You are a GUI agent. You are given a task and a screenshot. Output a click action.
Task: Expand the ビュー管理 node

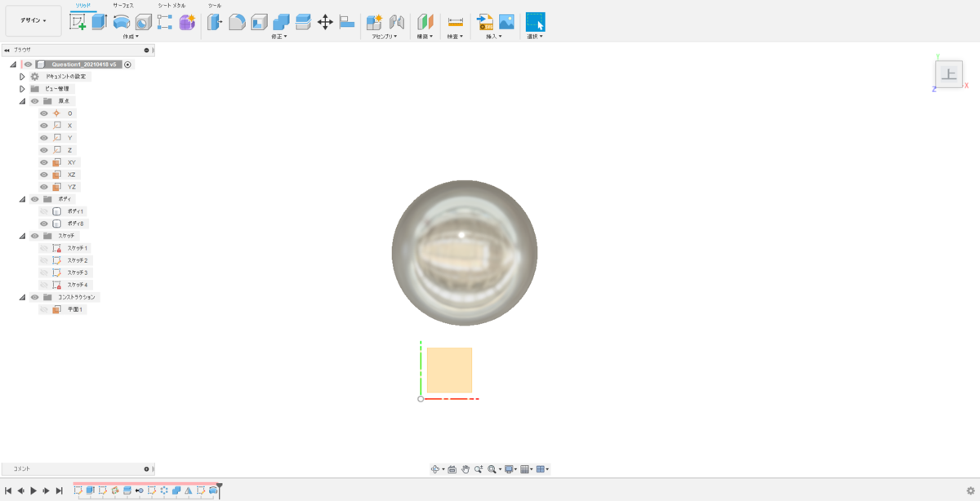22,89
